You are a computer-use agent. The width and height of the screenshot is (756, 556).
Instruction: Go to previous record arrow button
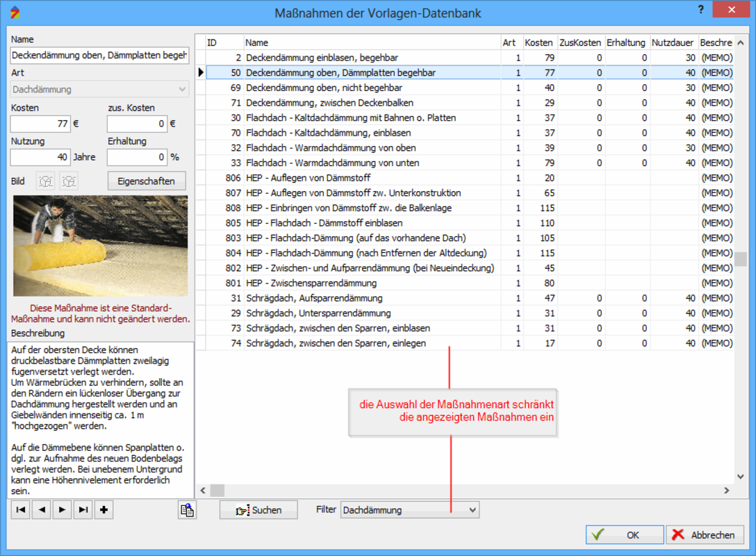coord(42,509)
